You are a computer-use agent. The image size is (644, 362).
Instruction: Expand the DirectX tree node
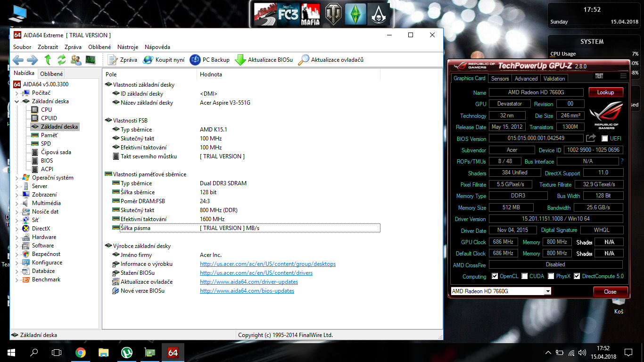pyautogui.click(x=17, y=229)
